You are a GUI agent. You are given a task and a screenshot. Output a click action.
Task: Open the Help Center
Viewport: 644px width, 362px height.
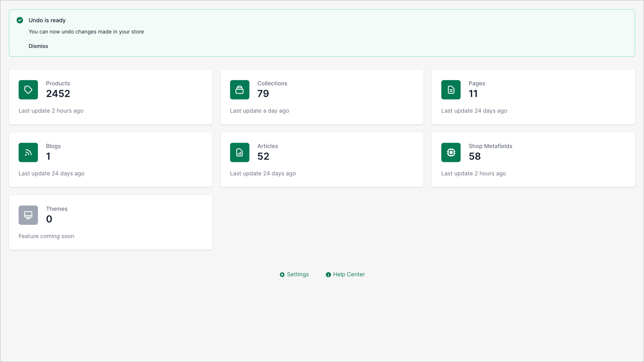(349, 274)
